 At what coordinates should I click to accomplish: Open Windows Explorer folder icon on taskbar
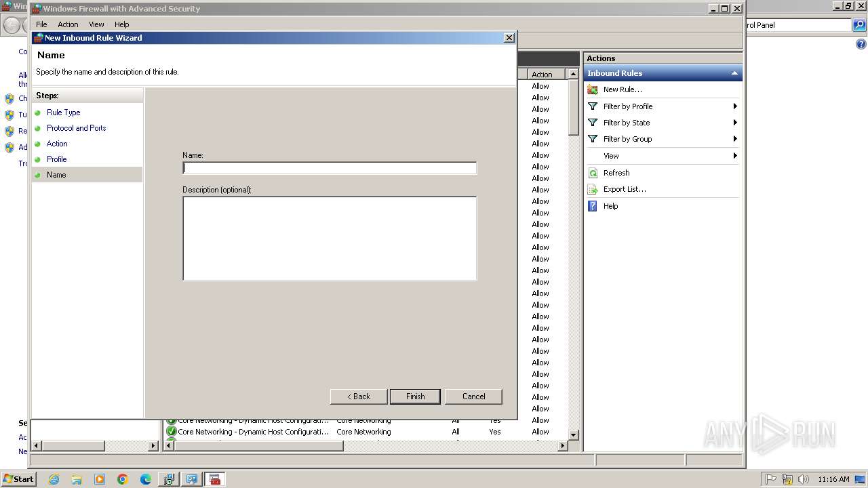click(x=77, y=479)
